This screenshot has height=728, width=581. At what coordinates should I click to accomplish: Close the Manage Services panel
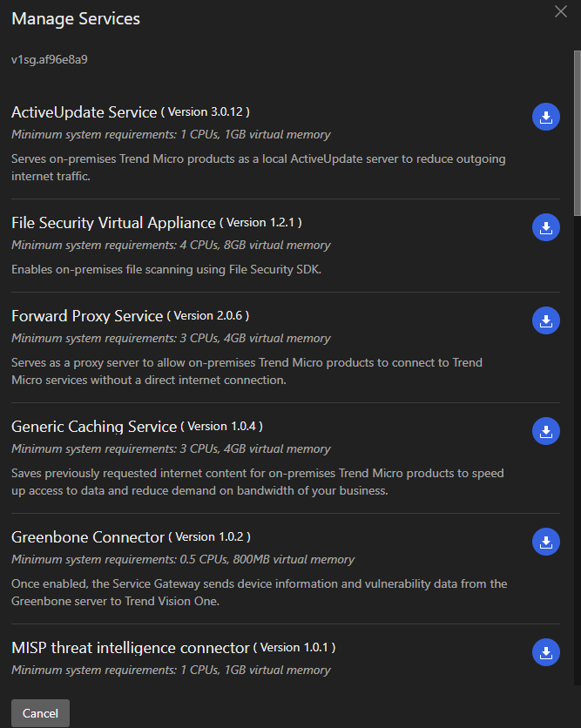point(561,11)
